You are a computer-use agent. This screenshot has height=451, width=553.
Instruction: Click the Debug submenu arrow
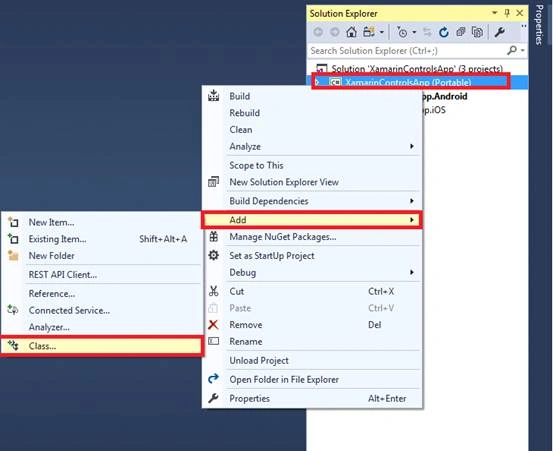[412, 272]
